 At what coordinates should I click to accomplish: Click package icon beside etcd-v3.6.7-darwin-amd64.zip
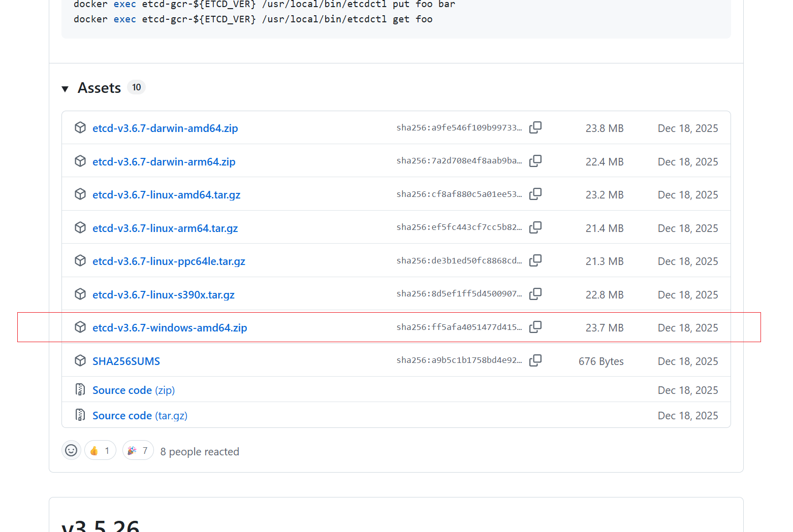80,127
